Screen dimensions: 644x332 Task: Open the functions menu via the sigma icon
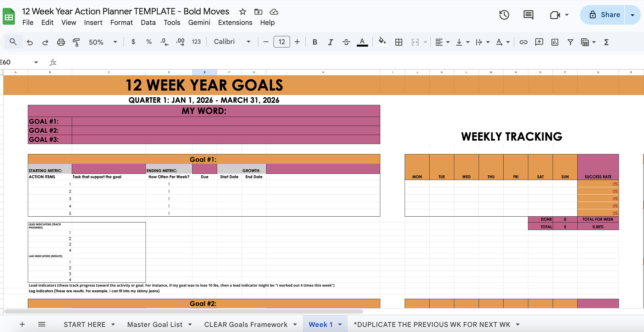606,41
